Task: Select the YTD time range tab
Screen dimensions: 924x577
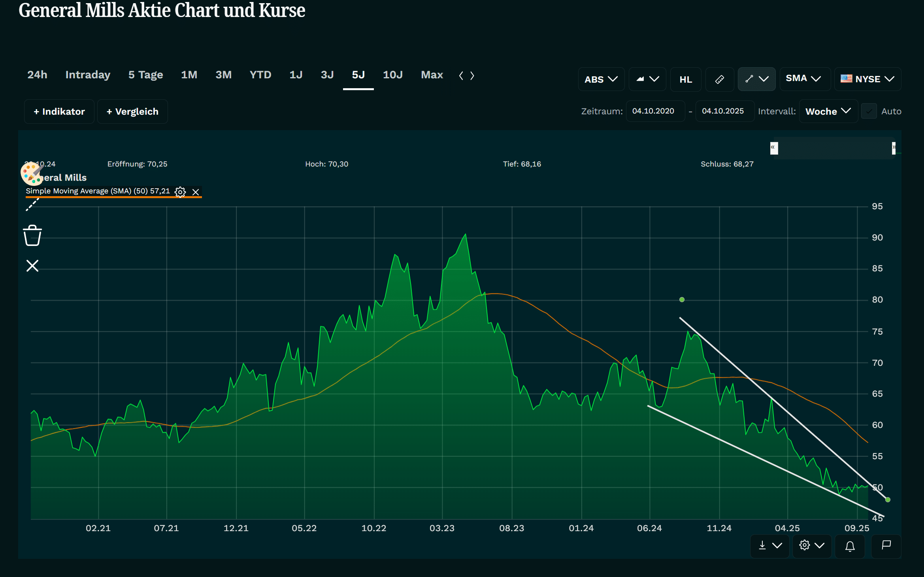Action: (260, 75)
